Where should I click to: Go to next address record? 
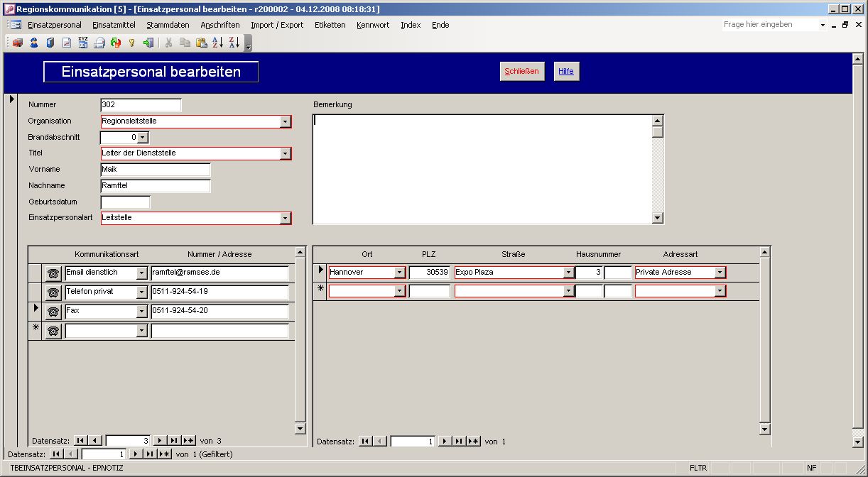(x=445, y=442)
